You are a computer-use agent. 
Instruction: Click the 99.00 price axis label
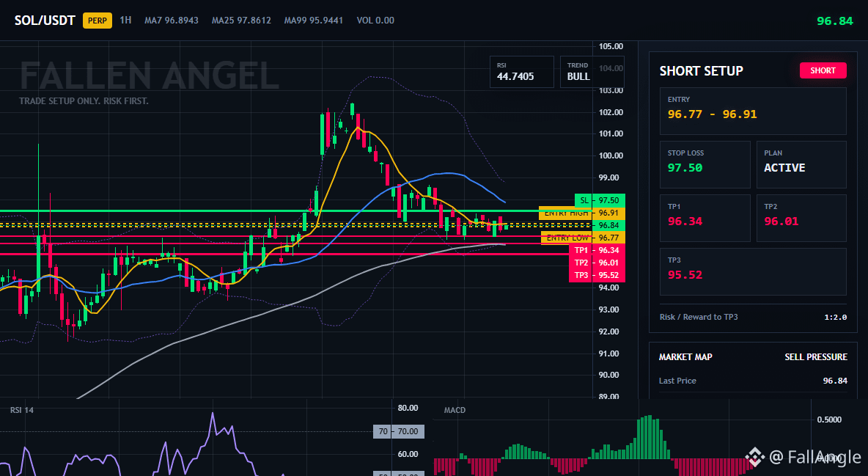(x=608, y=178)
